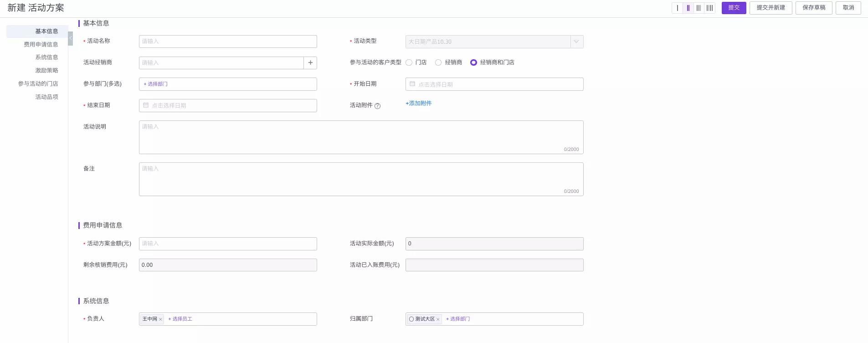
Task: Click 取消 button
Action: (848, 8)
